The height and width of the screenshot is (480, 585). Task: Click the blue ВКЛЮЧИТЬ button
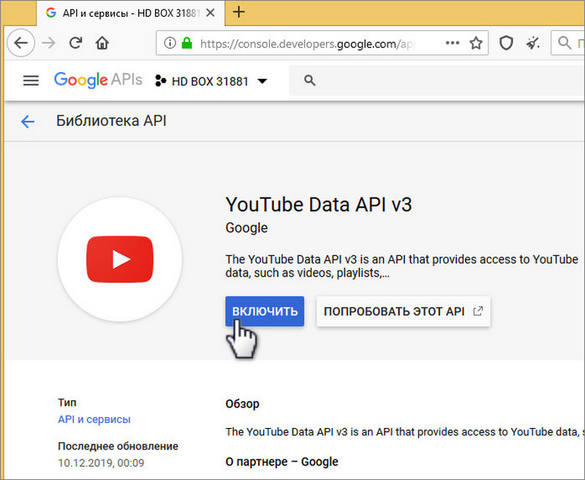pos(265,311)
